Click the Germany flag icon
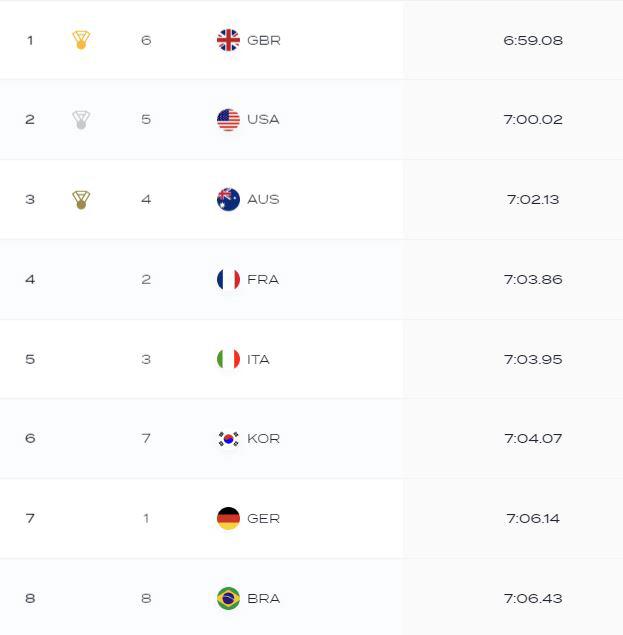Viewport: 623px width, 635px height. coord(228,518)
